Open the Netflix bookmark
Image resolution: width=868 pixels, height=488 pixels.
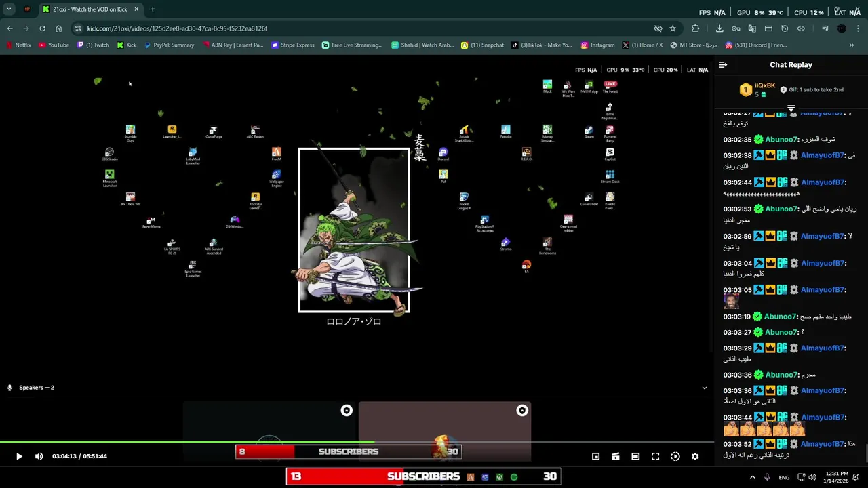click(x=18, y=45)
